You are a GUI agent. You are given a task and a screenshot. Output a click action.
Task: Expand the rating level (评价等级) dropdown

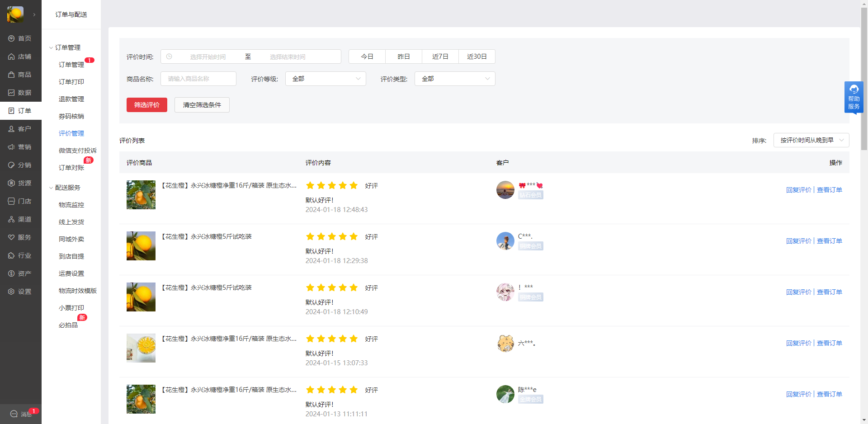click(x=325, y=79)
